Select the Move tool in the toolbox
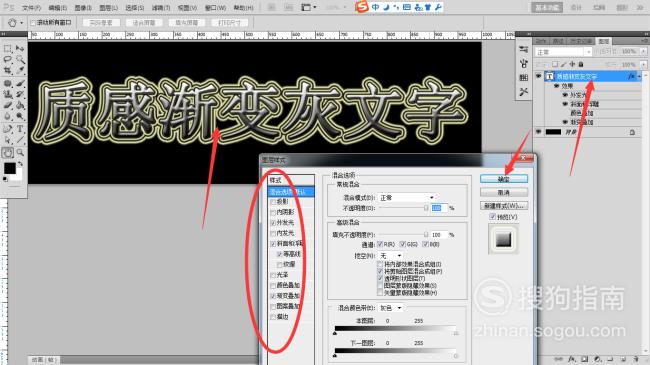Screen dimensions: 650x365 pos(20,49)
